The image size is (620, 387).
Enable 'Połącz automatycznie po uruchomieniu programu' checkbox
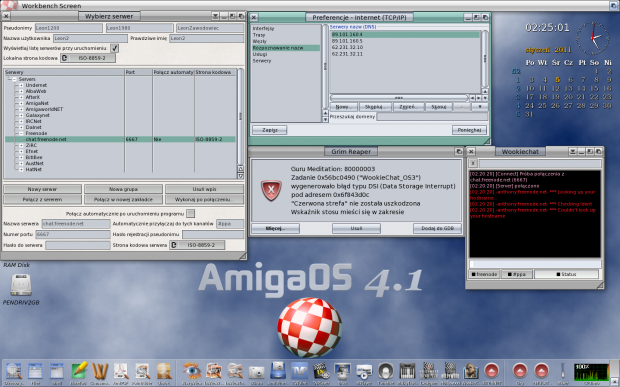(x=190, y=213)
